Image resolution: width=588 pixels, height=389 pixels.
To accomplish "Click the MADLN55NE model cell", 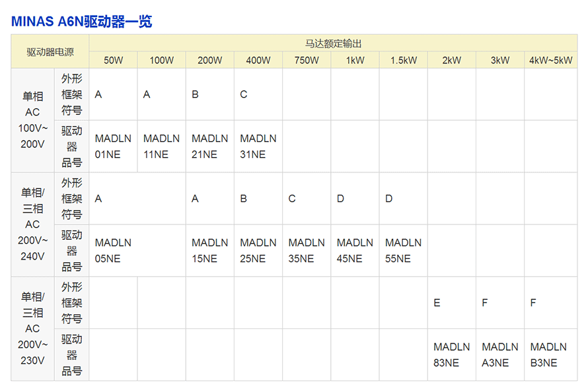I will tap(403, 251).
